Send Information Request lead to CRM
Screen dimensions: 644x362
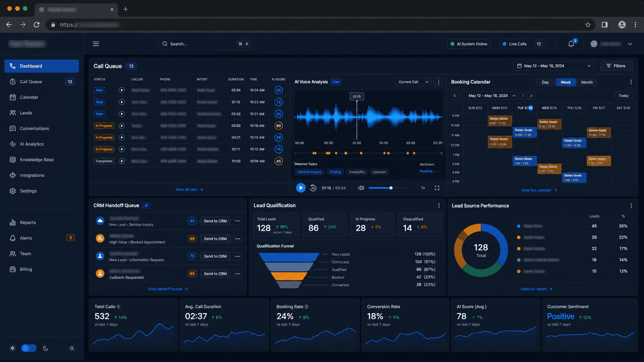[x=215, y=256]
